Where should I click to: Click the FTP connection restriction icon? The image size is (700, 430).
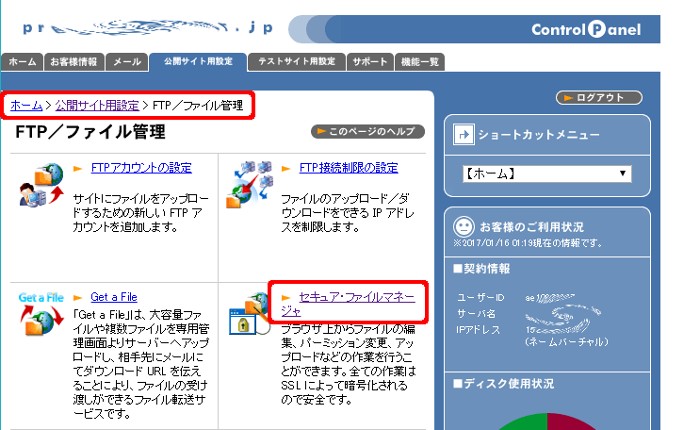(x=250, y=184)
